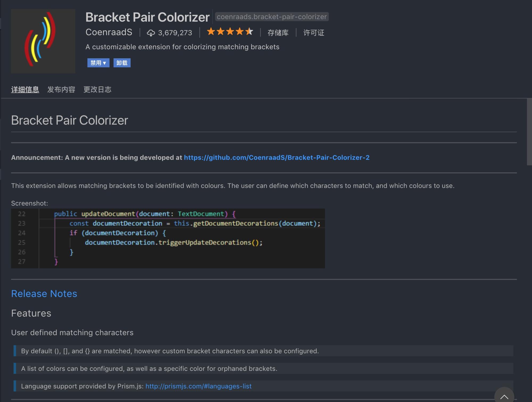
Task: Click the coenraads.bracket-pair-colorizer identifier badge
Action: tap(272, 16)
